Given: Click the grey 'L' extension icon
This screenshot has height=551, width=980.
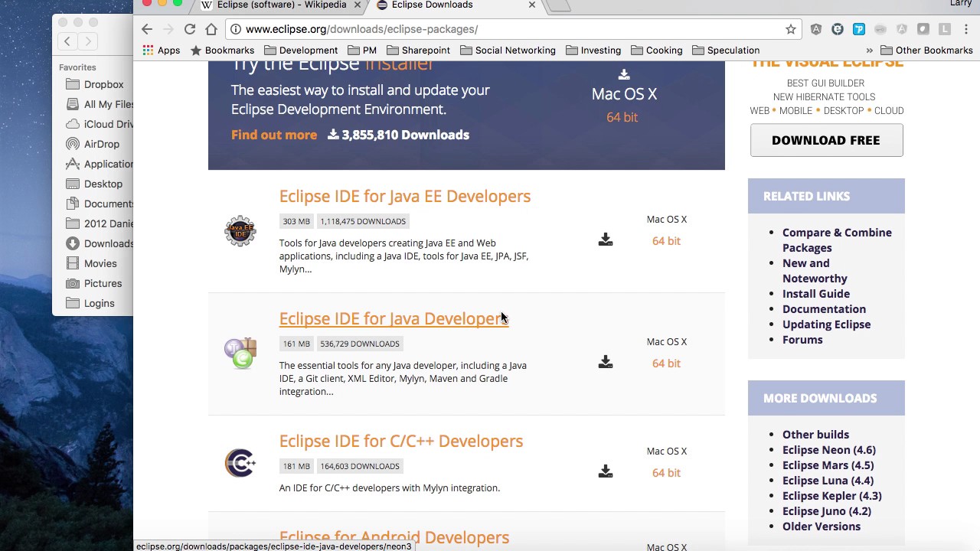Looking at the screenshot, I should [x=945, y=29].
